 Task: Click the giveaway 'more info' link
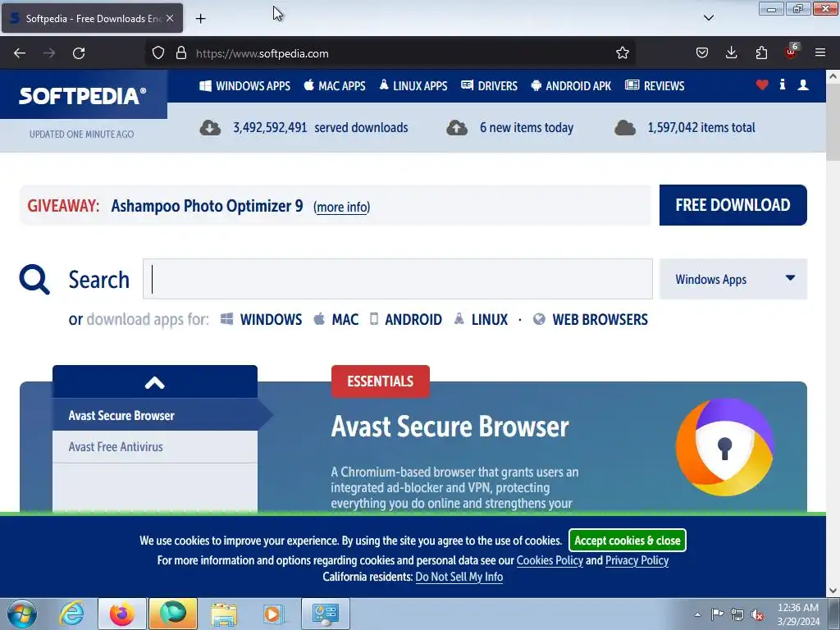click(342, 207)
